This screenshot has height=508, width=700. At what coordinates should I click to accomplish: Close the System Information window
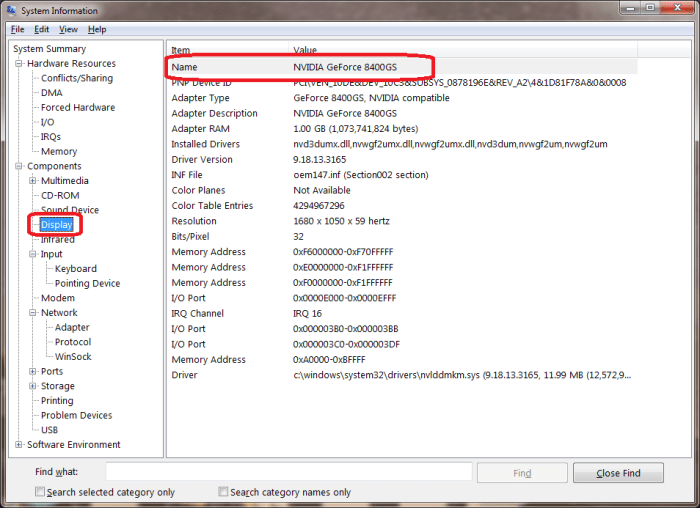[x=677, y=8]
